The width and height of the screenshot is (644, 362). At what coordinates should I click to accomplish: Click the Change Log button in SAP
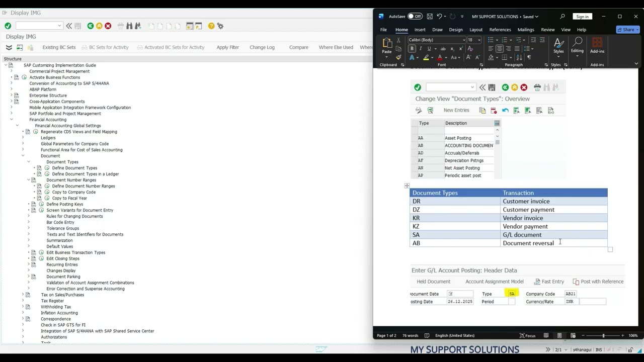(262, 47)
